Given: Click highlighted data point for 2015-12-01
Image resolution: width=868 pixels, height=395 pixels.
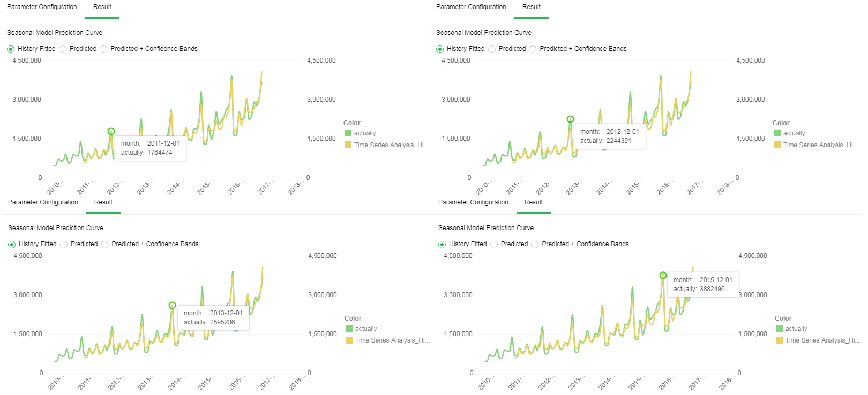Looking at the screenshot, I should pyautogui.click(x=663, y=275).
